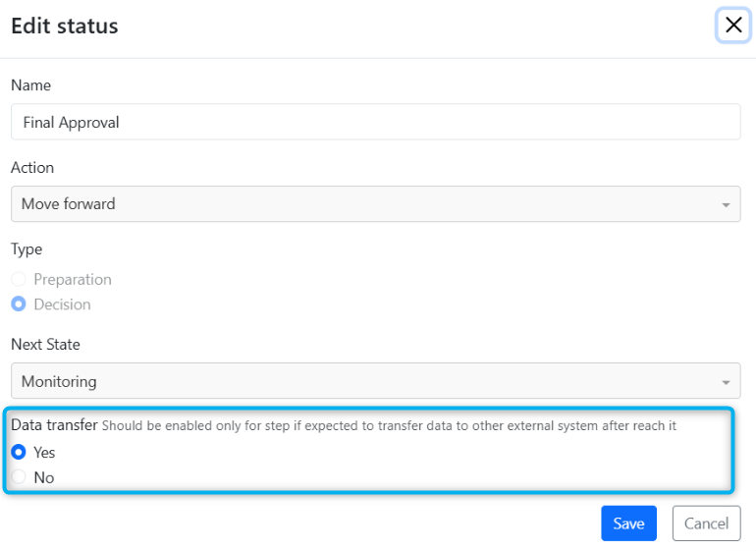This screenshot has height=551, width=756.
Task: Focus the Name field containing Final Approval
Action: coord(376,122)
